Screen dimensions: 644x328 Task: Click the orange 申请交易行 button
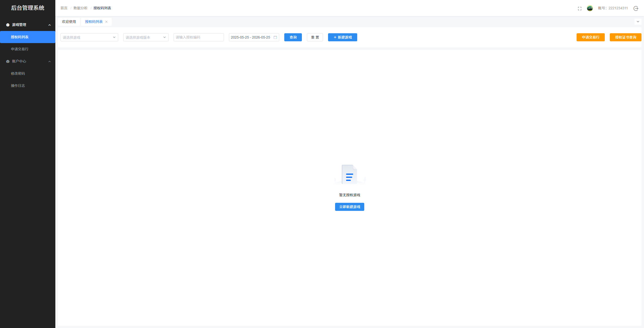(591, 37)
